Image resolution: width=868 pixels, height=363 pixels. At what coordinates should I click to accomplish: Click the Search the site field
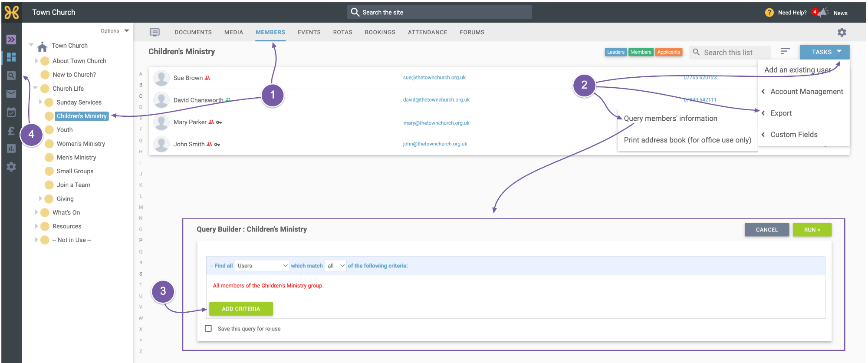439,12
